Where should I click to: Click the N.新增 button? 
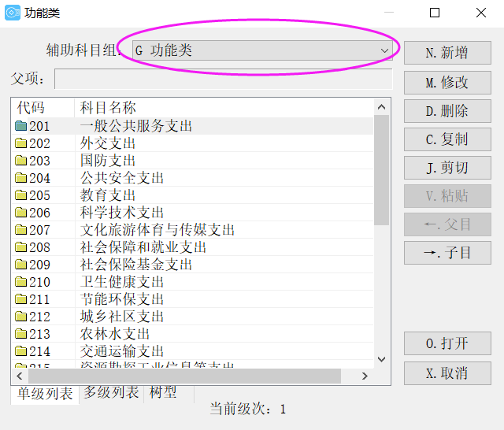tap(447, 53)
